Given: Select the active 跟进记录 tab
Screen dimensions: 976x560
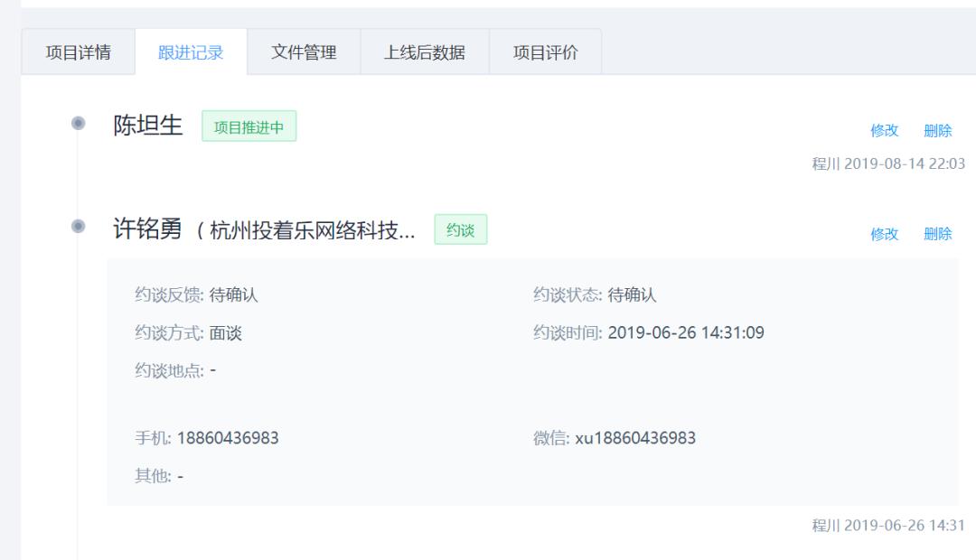Looking at the screenshot, I should point(189,52).
